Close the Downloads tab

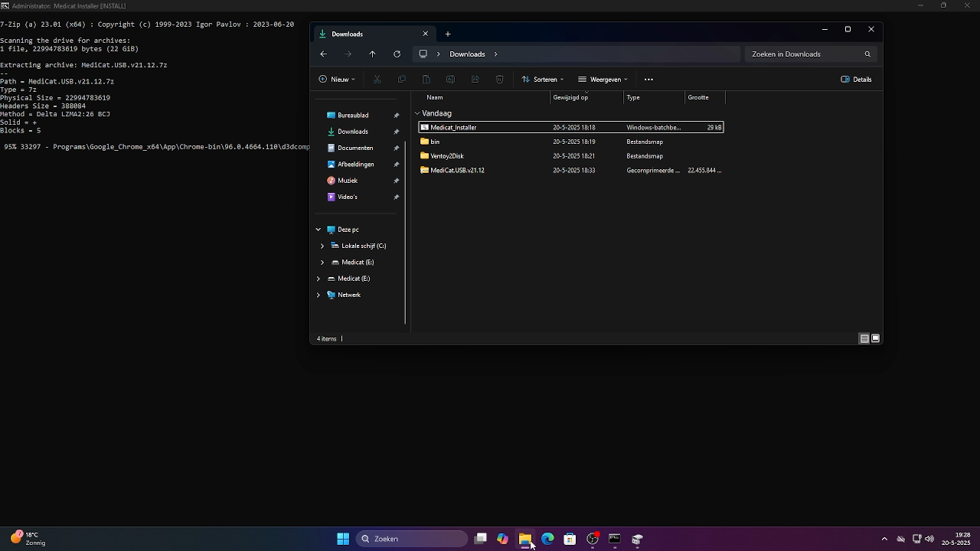tap(426, 34)
